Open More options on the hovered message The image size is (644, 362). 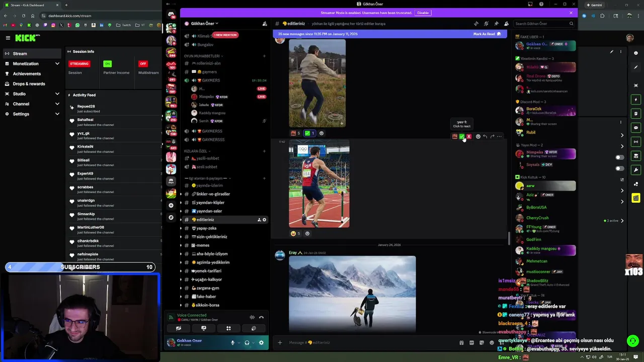[499, 136]
